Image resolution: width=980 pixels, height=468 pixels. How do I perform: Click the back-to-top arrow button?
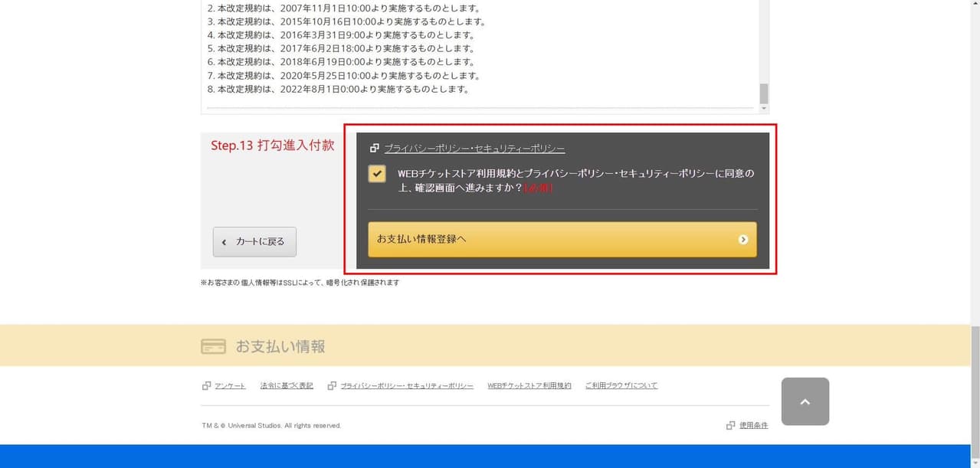coord(805,401)
